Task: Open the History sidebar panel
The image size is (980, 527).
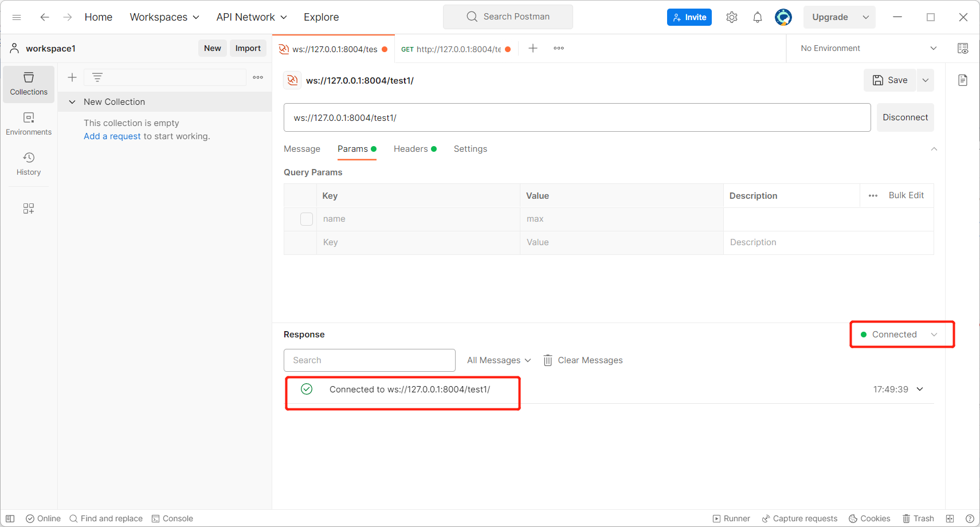Action: coord(29,164)
